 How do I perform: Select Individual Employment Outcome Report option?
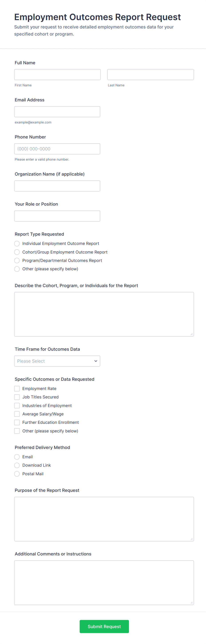coord(17,244)
